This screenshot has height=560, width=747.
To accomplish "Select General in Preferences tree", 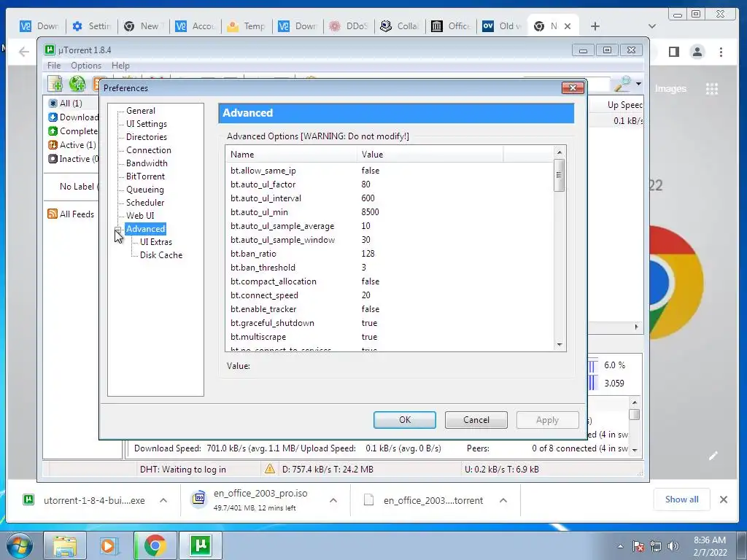I will pos(141,111).
